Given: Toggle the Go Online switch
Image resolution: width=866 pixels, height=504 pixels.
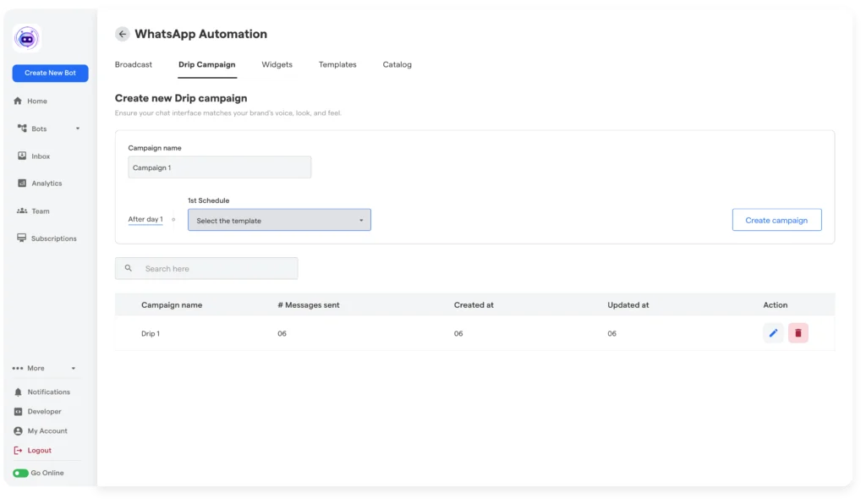Looking at the screenshot, I should pyautogui.click(x=20, y=474).
